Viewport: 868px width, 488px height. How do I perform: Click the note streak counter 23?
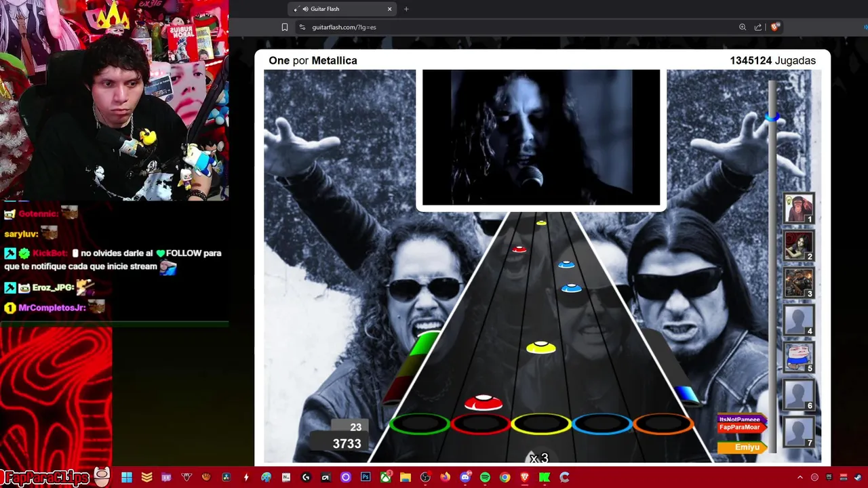point(355,427)
